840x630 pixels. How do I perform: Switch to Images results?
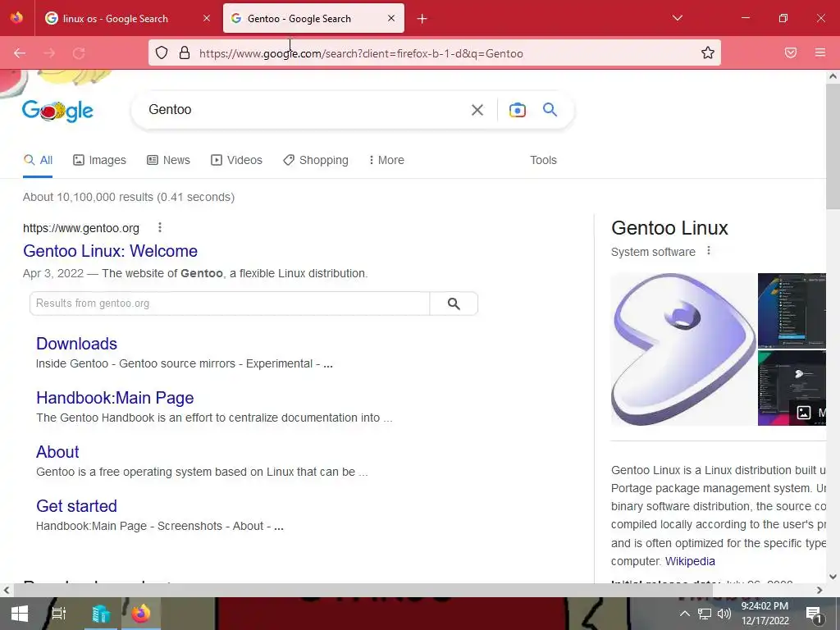(99, 160)
